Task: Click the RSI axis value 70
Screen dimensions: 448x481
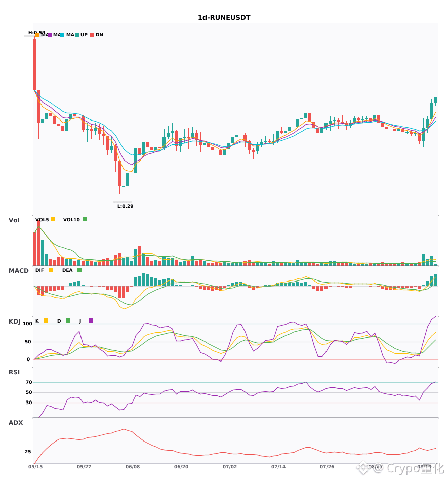Action: tap(29, 382)
